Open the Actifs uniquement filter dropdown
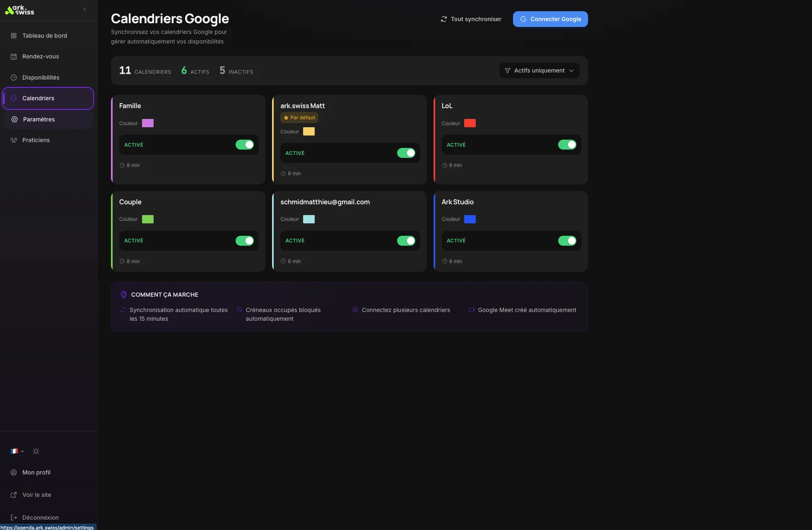 539,70
